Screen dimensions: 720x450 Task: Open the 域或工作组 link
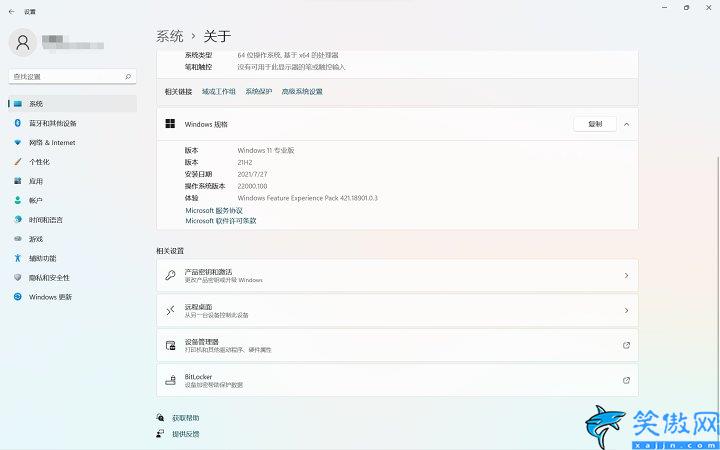219,91
